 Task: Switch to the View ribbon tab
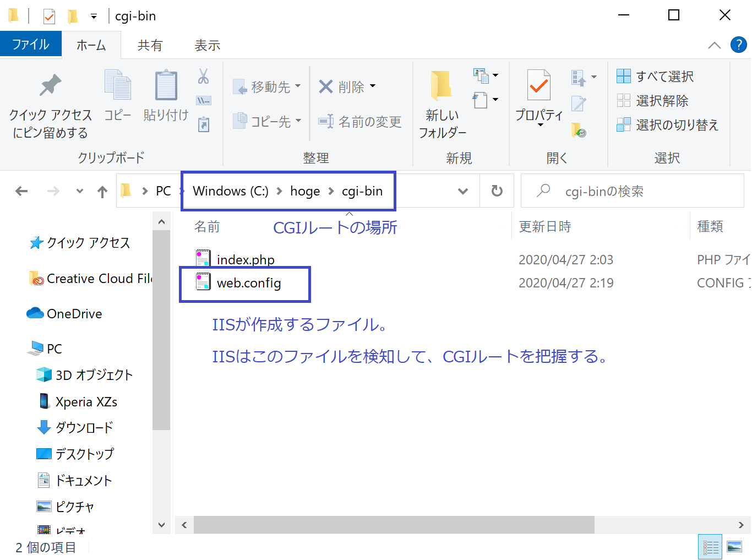(207, 46)
